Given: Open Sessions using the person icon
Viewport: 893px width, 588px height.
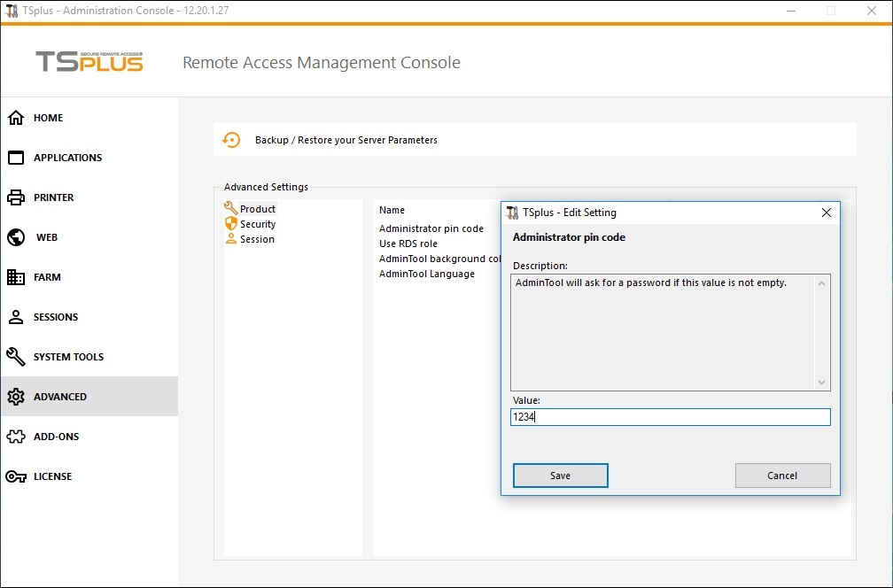Looking at the screenshot, I should coord(16,317).
